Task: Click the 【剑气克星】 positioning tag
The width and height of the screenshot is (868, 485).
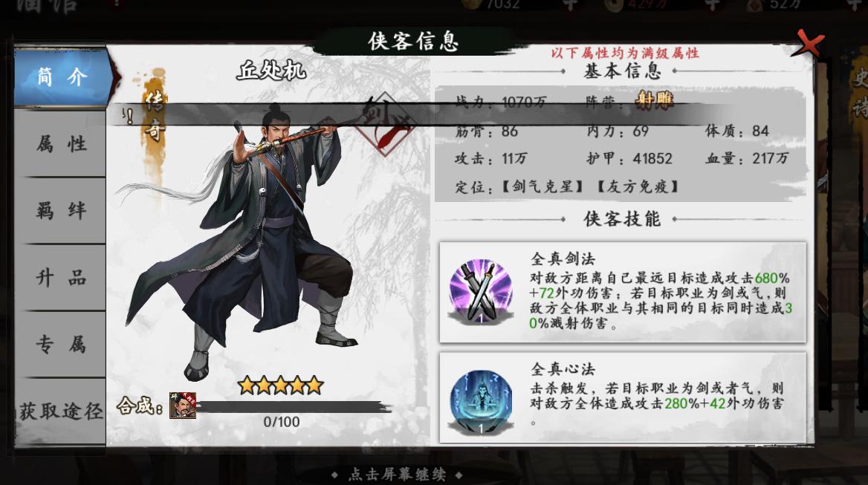Action: [542, 187]
